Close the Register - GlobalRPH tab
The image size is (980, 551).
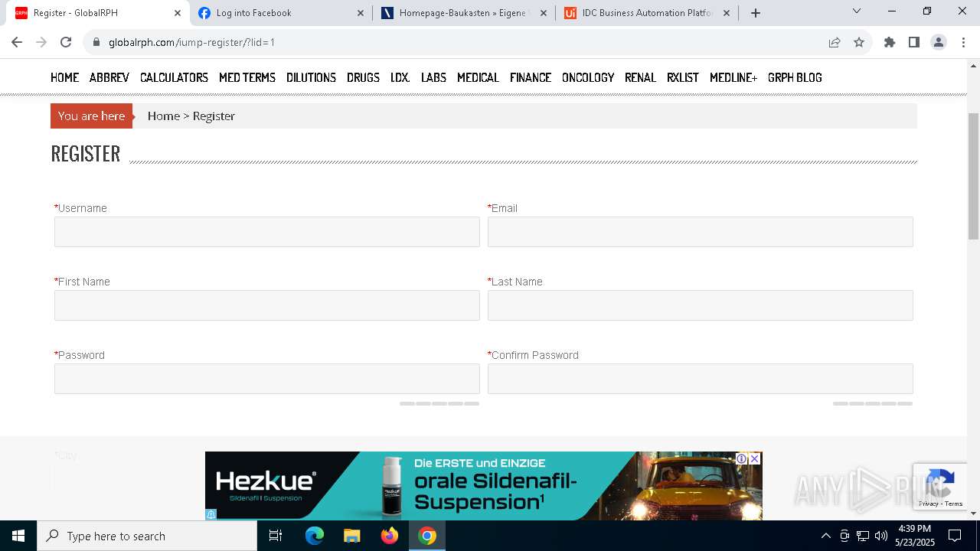click(x=178, y=13)
